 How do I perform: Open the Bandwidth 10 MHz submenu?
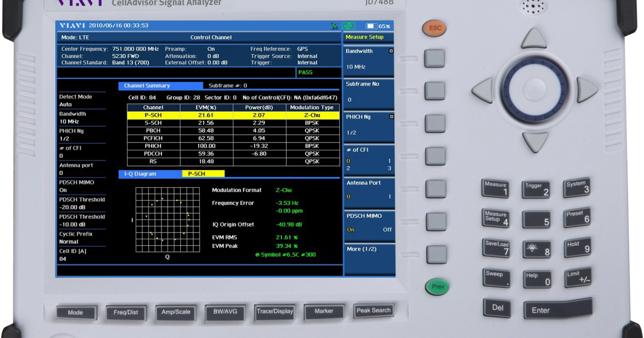pos(369,59)
